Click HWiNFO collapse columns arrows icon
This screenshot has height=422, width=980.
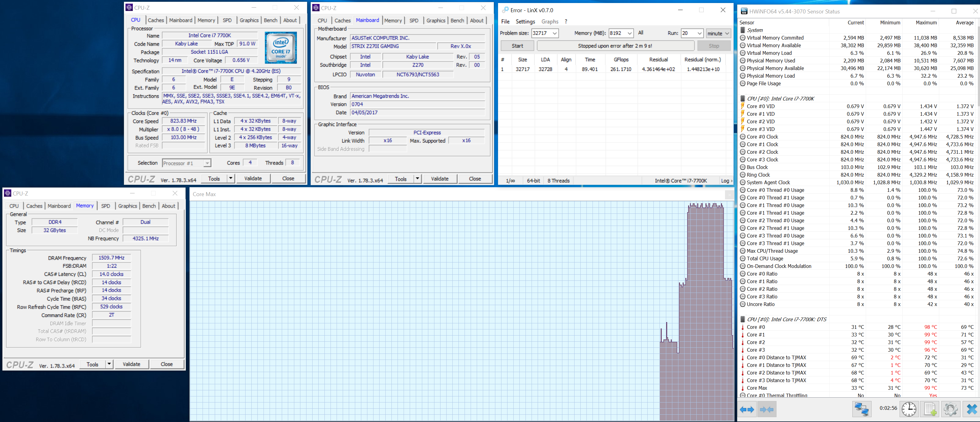(766, 410)
